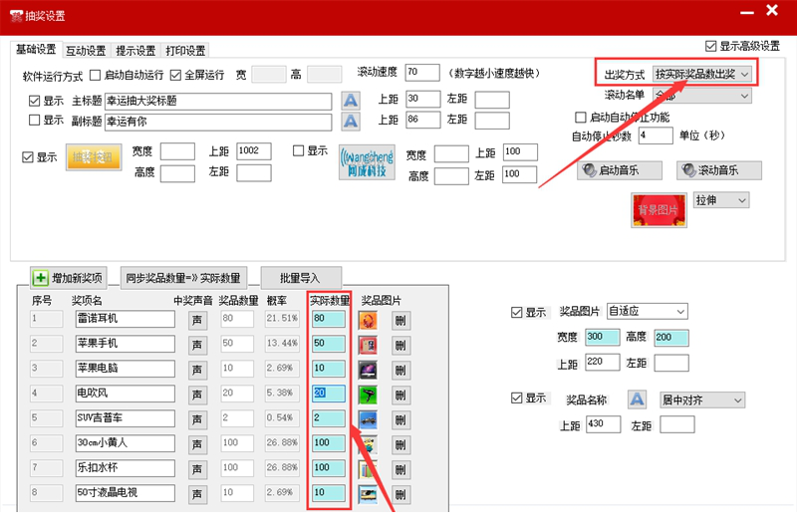Switch to the 互动设置 tab
Image resolution: width=797 pixels, height=532 pixels.
tap(86, 51)
